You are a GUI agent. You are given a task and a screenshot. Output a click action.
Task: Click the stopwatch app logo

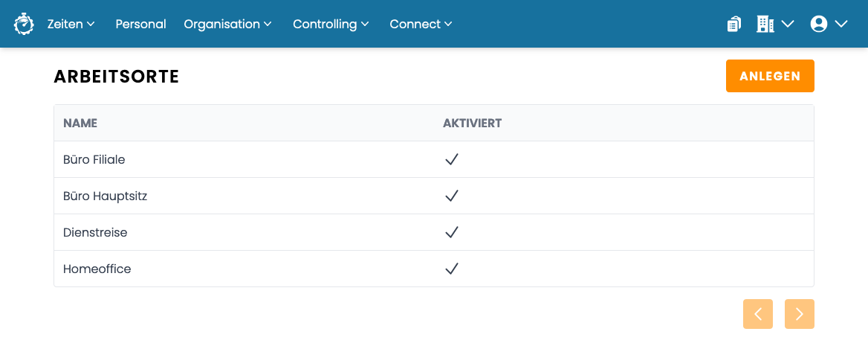coord(24,24)
